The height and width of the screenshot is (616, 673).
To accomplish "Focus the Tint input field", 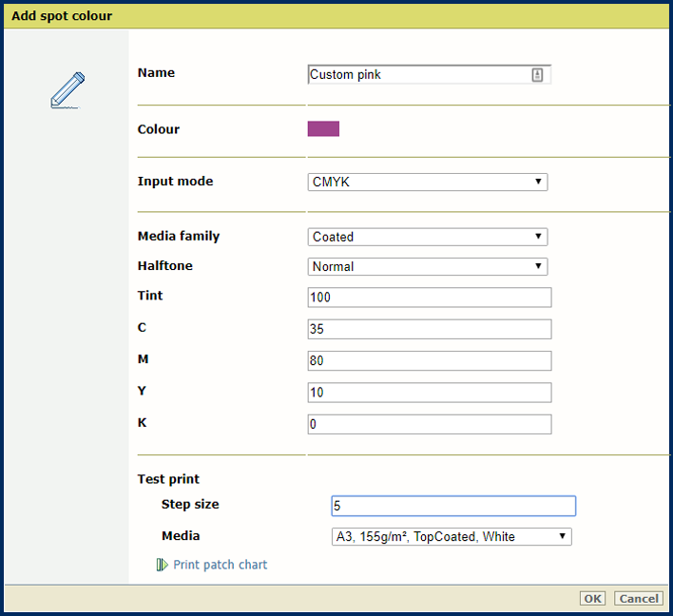I will click(430, 298).
